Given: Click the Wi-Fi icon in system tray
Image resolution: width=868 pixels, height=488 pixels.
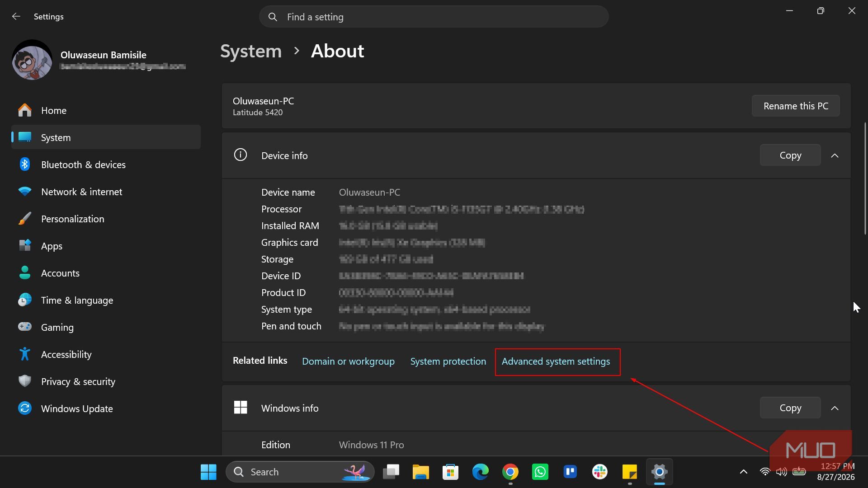Looking at the screenshot, I should tap(765, 472).
